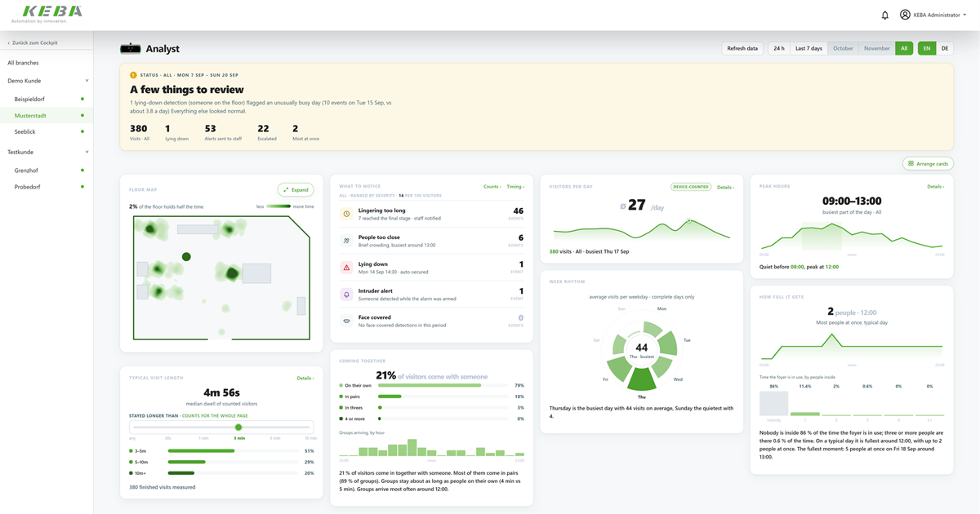Collapse the Demo Kunde group

point(87,81)
